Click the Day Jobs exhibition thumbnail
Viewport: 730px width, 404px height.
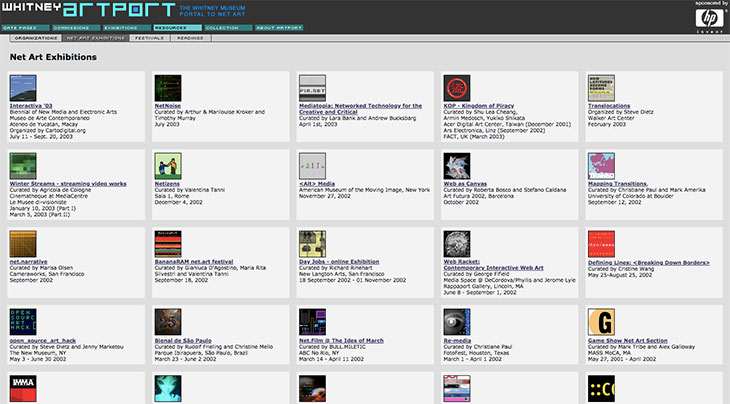pos(312,244)
